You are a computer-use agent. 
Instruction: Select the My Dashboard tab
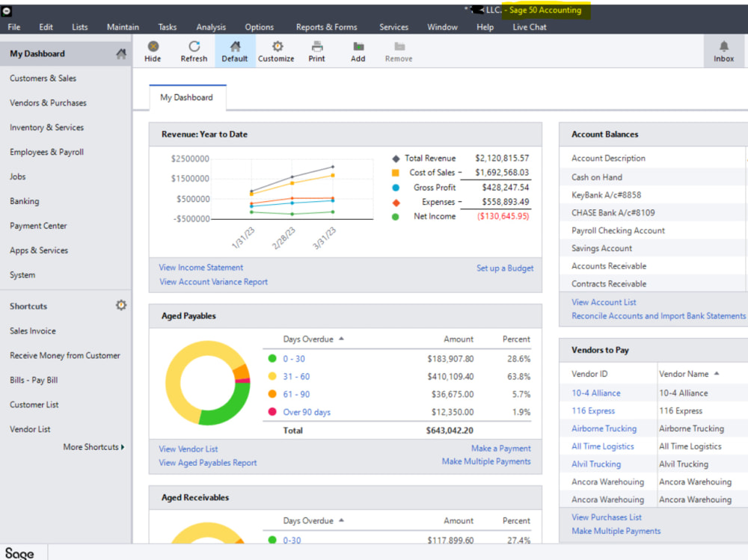click(x=187, y=97)
